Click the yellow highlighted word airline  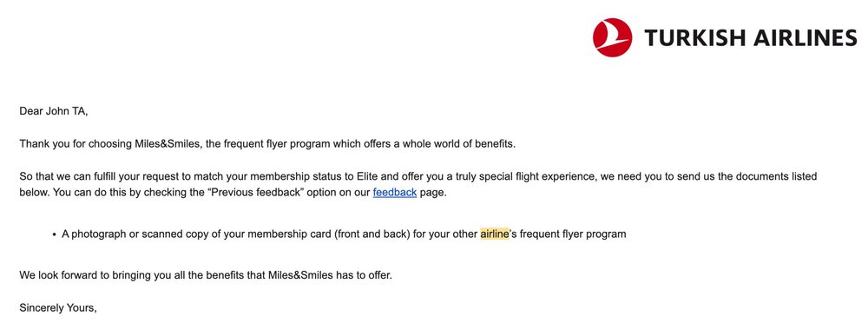click(x=495, y=234)
